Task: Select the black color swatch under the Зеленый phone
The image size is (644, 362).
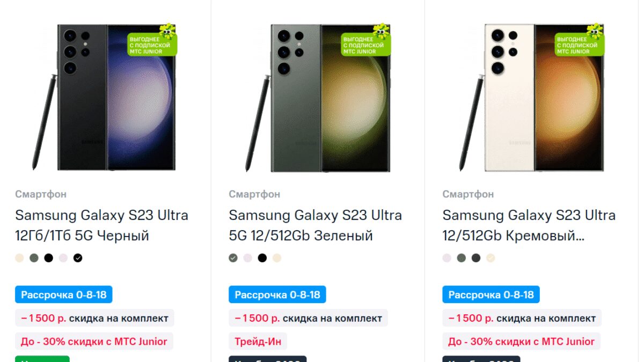Action: click(x=262, y=258)
